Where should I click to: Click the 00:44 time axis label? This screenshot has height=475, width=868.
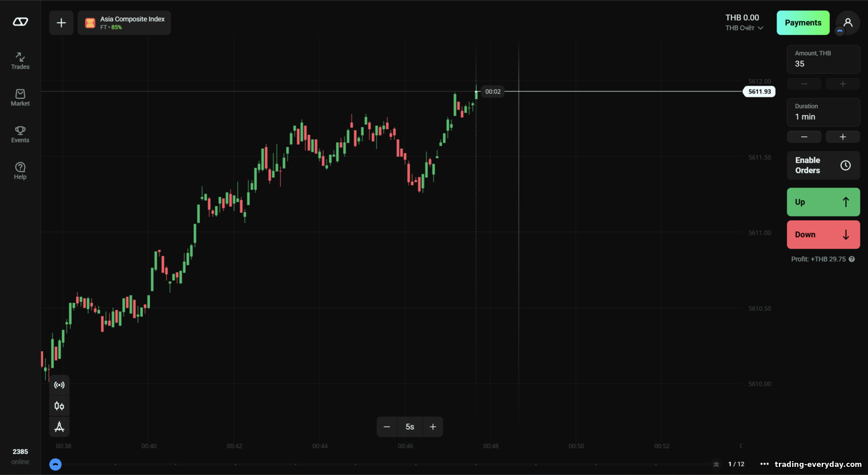tap(320, 446)
